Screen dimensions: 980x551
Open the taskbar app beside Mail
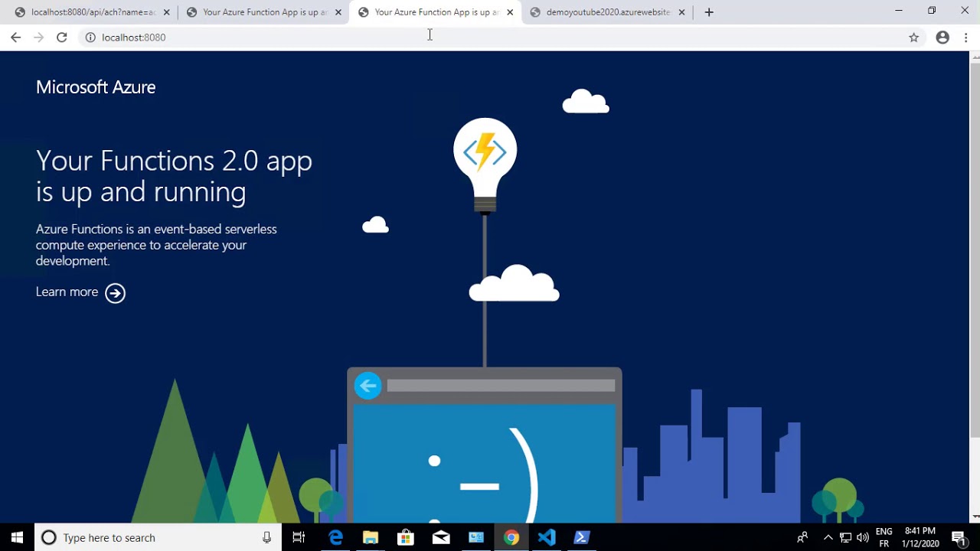476,537
